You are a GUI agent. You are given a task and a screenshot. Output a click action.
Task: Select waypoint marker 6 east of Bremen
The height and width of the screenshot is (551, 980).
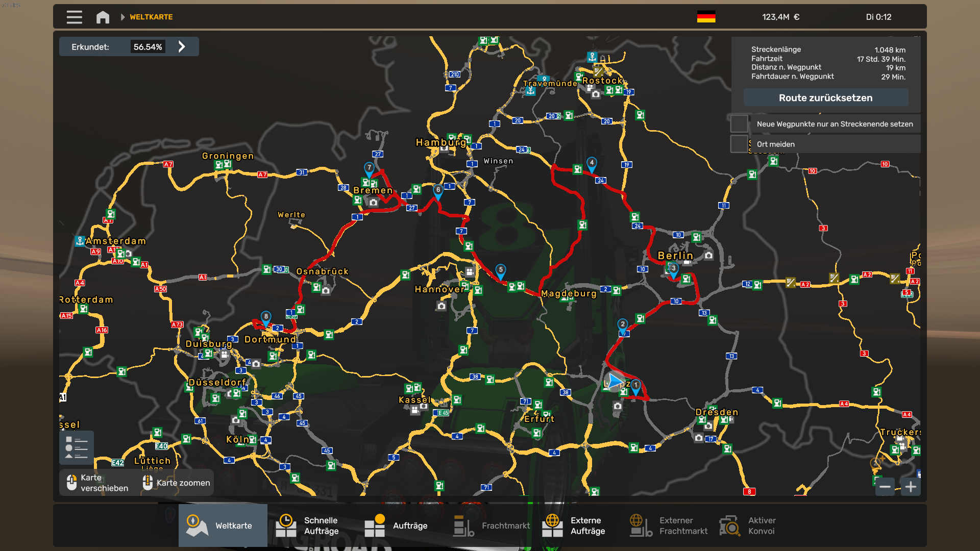438,191
